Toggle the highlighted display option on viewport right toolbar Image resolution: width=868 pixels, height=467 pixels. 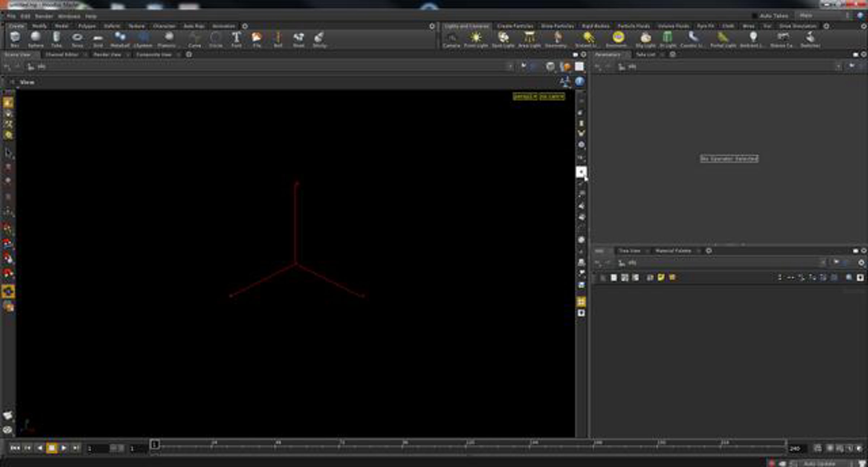tap(581, 172)
